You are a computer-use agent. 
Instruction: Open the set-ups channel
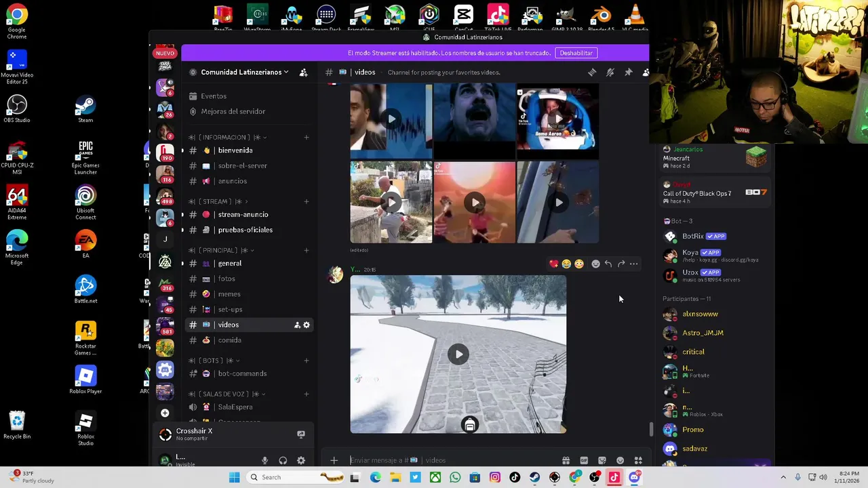(x=249, y=309)
